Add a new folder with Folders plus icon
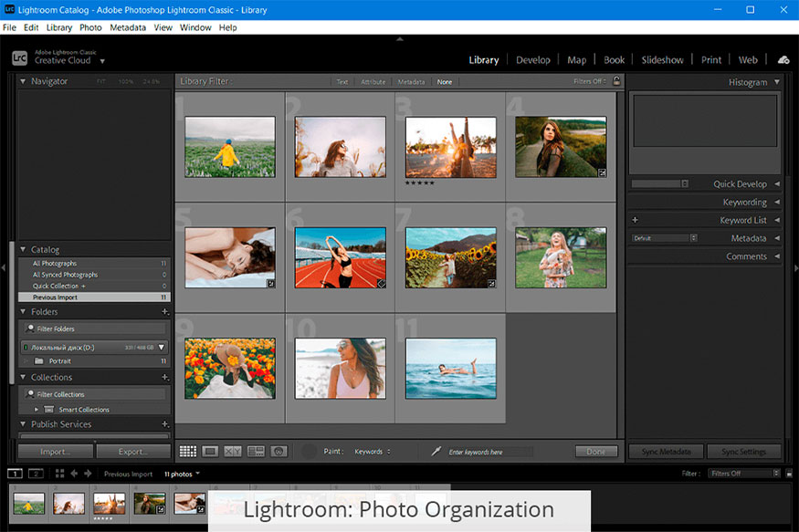Screen dimensions: 799x532 click(164, 311)
